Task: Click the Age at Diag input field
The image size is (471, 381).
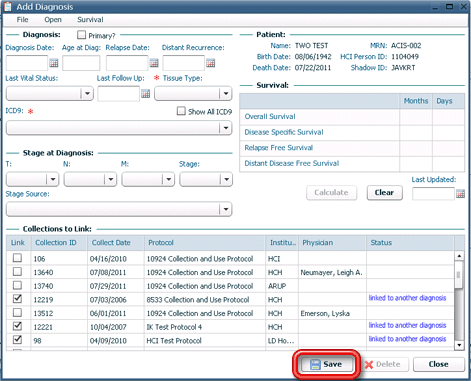Action: [81, 63]
